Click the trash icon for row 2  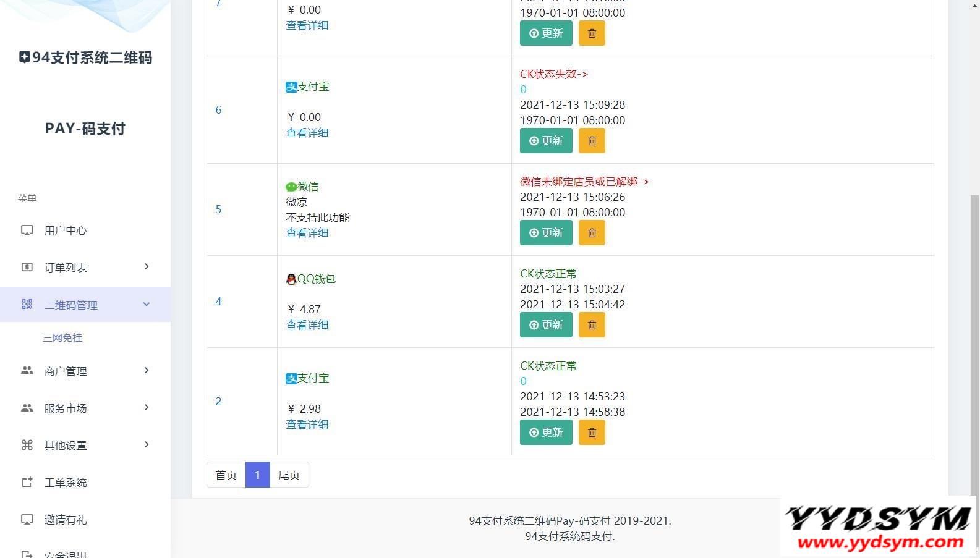click(592, 433)
